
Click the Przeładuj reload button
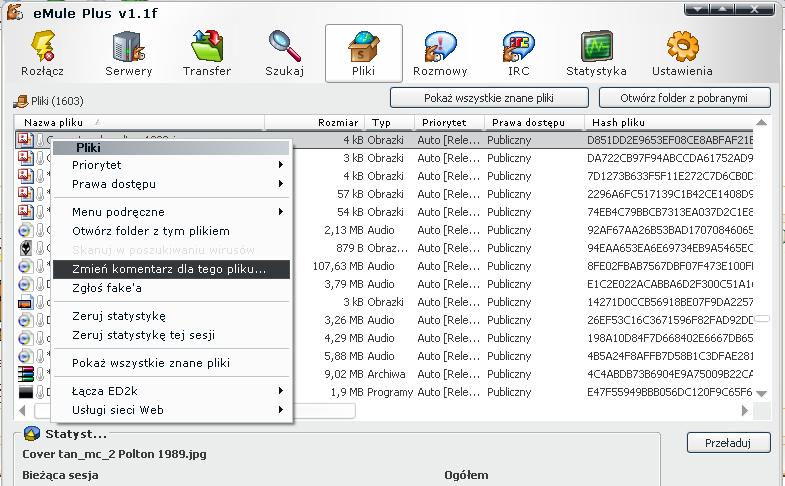pyautogui.click(x=728, y=442)
